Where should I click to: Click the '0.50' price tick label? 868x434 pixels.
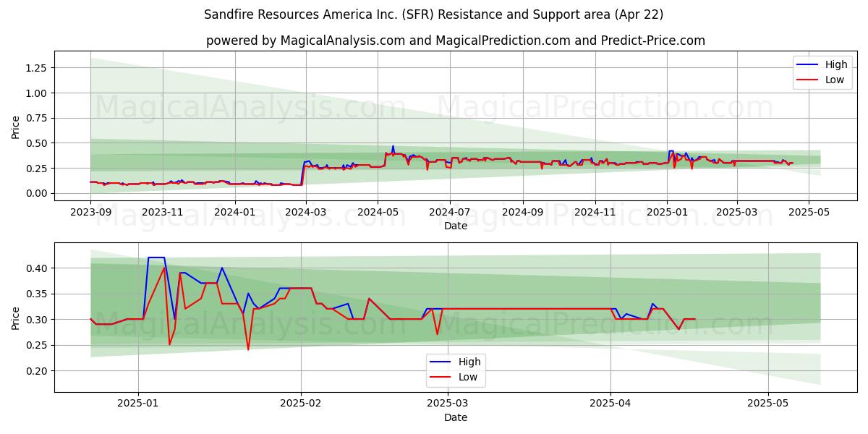coord(37,143)
